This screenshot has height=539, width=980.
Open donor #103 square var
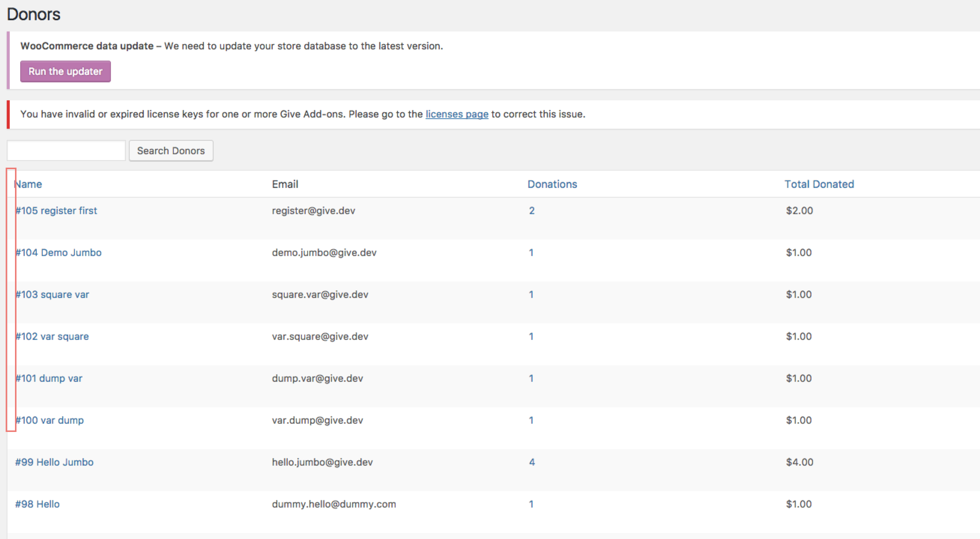tap(52, 294)
